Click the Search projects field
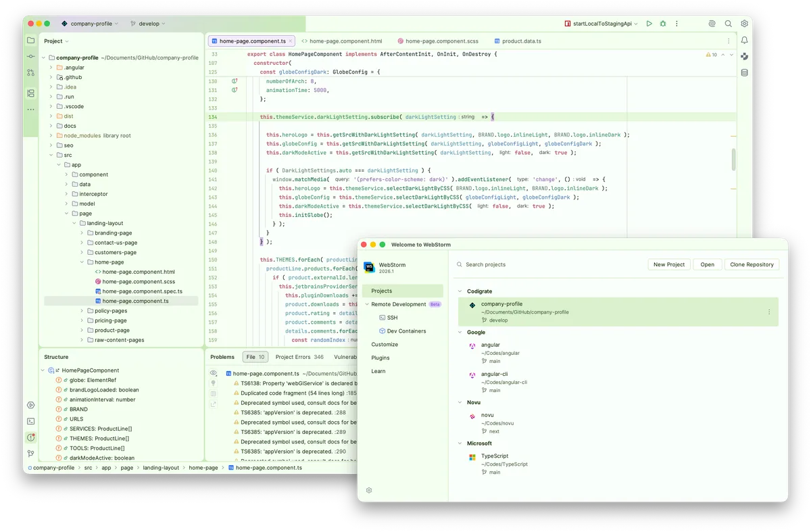 point(547,264)
